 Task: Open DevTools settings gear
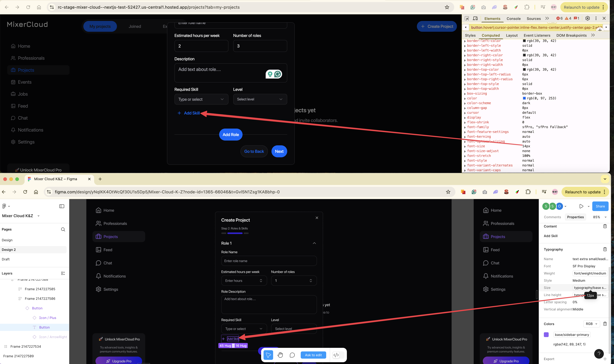click(x=587, y=18)
